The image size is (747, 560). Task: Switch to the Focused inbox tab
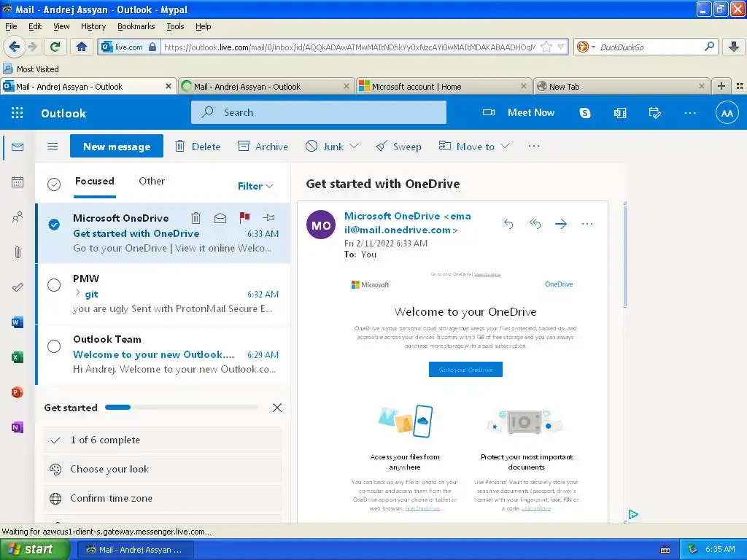tap(95, 182)
